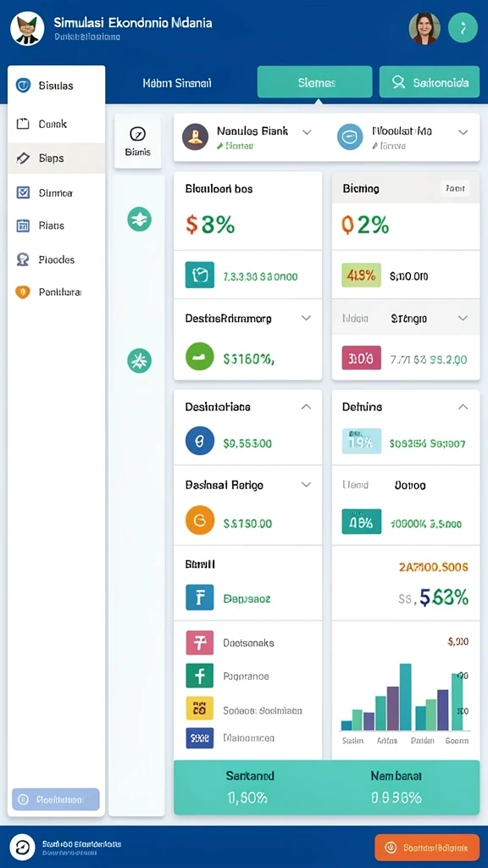The width and height of the screenshot is (488, 868).
Task: Click the refresh icon in the footer
Action: 23,848
